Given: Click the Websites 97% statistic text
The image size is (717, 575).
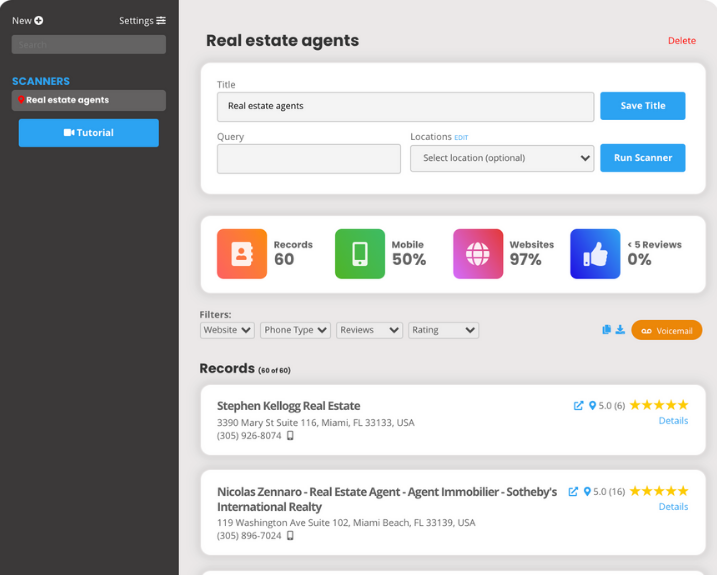Looking at the screenshot, I should point(532,253).
